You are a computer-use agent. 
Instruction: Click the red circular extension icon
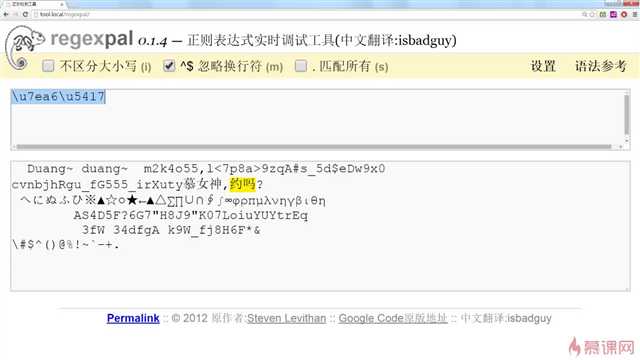(624, 14)
